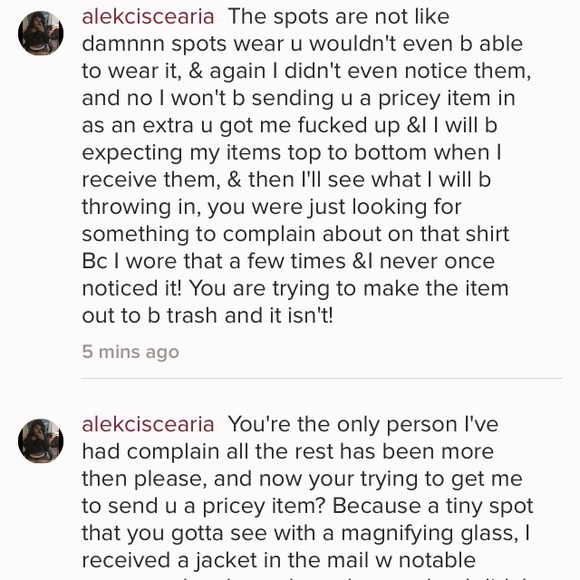Viewport: 580px width, 580px height.
Task: Click the text 'The spots are not like'
Action: pos(339,17)
